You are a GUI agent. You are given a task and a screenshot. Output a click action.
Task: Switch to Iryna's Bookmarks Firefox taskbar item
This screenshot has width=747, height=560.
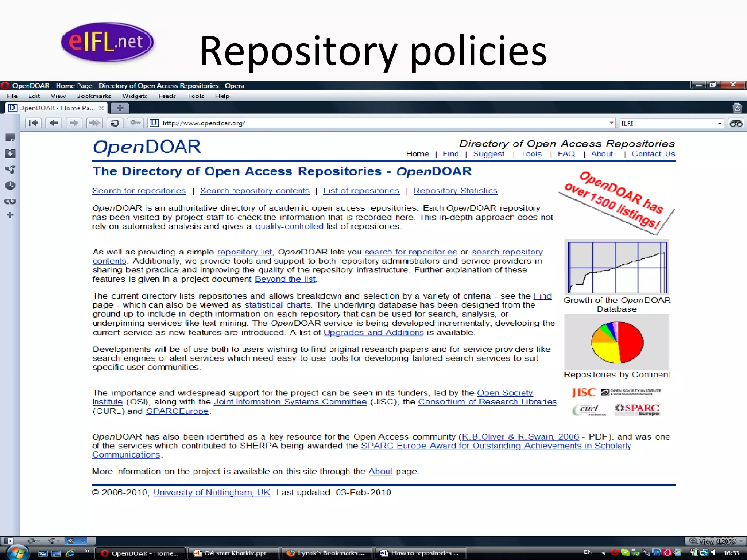[x=327, y=553]
